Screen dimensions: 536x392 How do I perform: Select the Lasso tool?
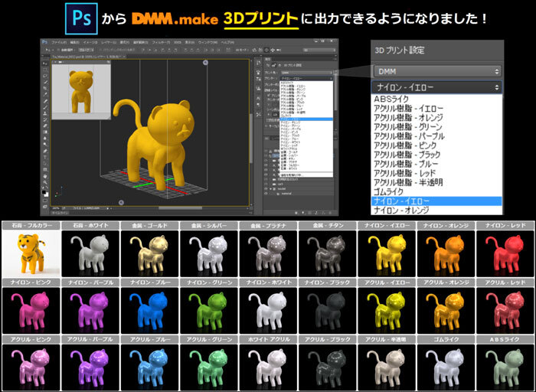45,76
